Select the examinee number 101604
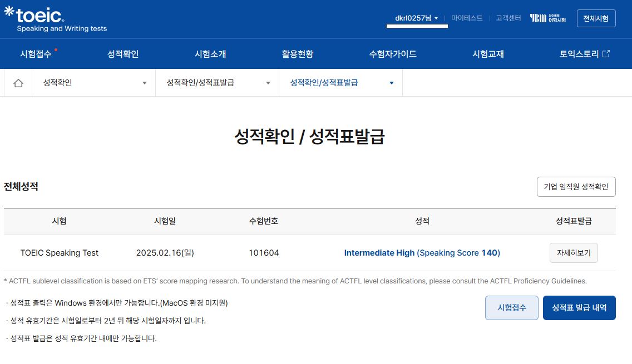The width and height of the screenshot is (632, 364). (264, 253)
